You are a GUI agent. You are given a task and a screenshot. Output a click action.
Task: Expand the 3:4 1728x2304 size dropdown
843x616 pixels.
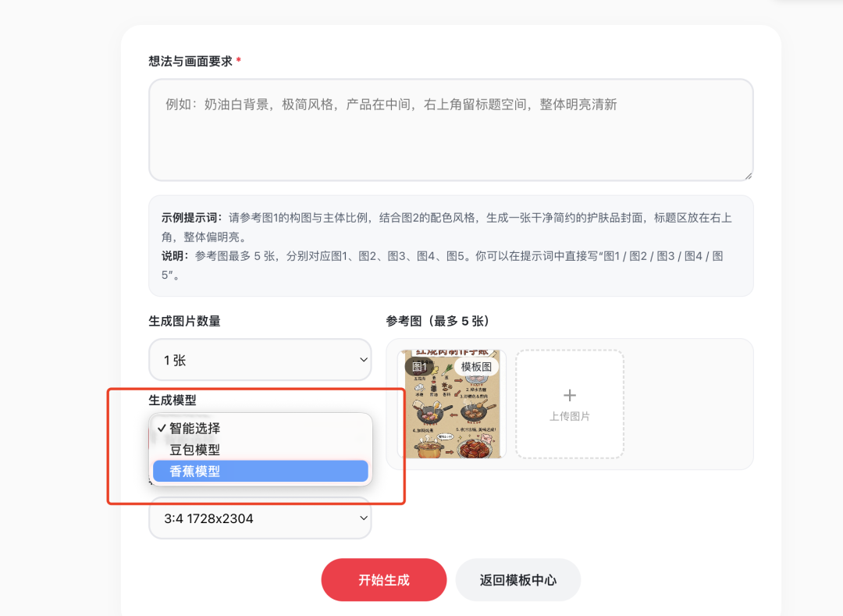pos(260,518)
